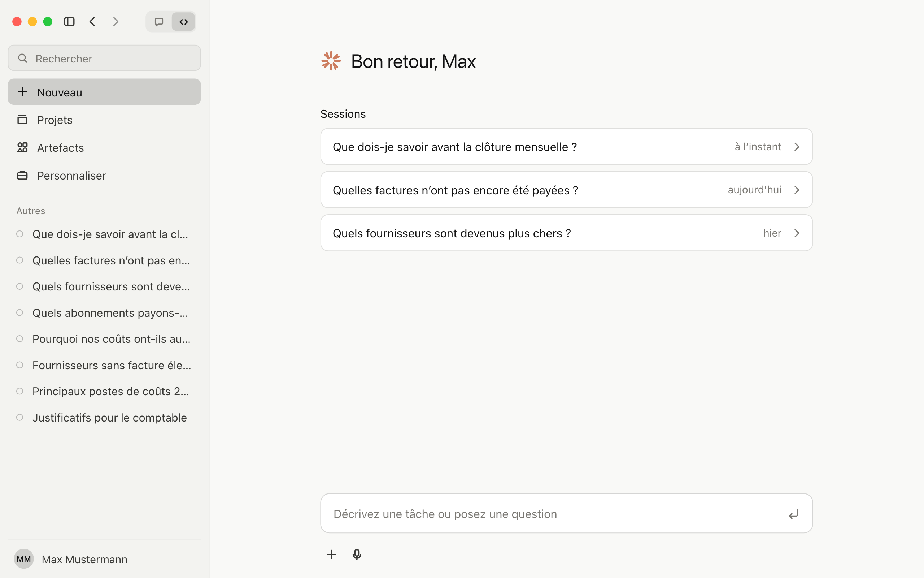This screenshot has width=924, height=578.
Task: Open 'Justificatifs pour le comptable' chat
Action: pyautogui.click(x=104, y=418)
